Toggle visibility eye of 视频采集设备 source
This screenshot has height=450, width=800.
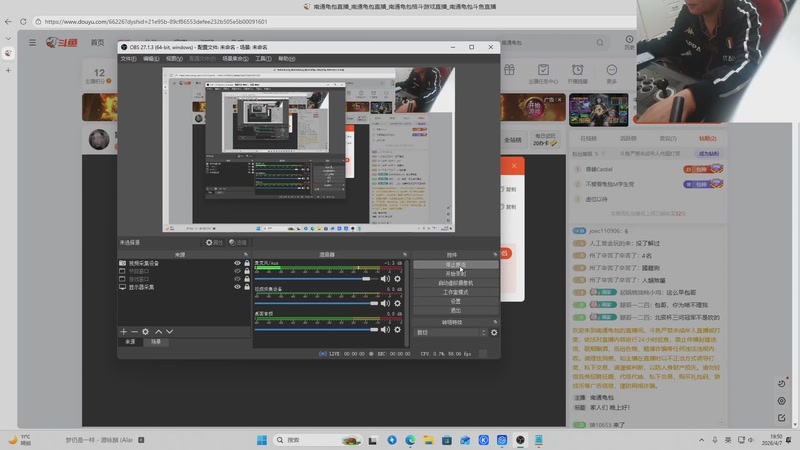point(237,263)
